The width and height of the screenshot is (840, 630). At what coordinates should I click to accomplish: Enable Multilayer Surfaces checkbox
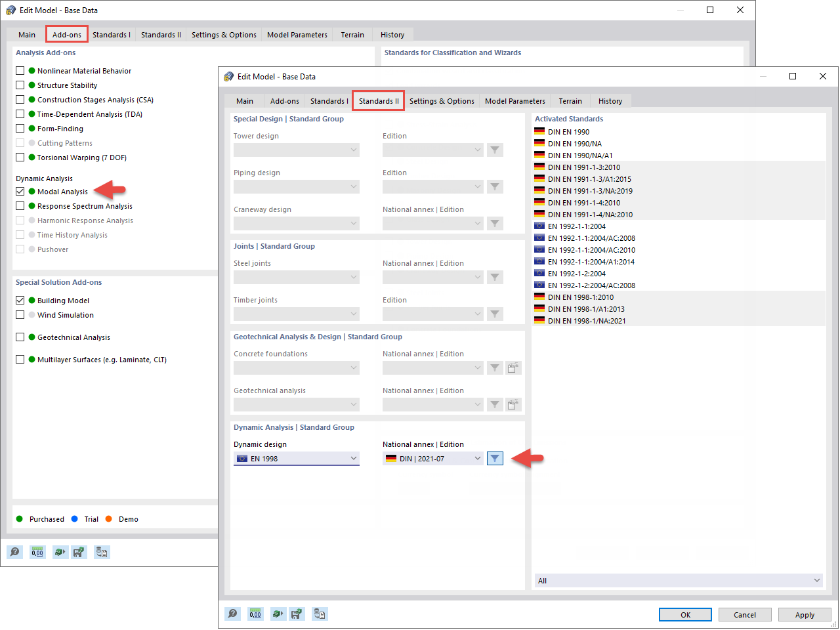[20, 360]
